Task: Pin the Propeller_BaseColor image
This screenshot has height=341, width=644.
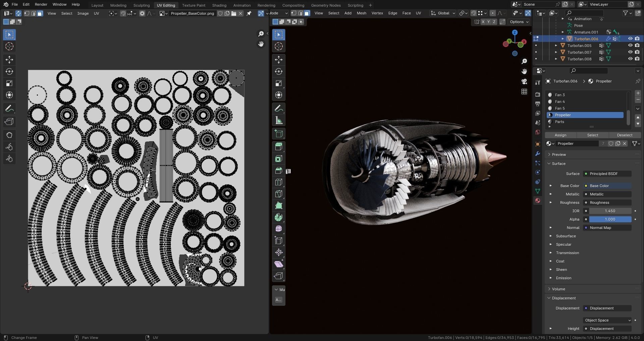Action: [249, 13]
